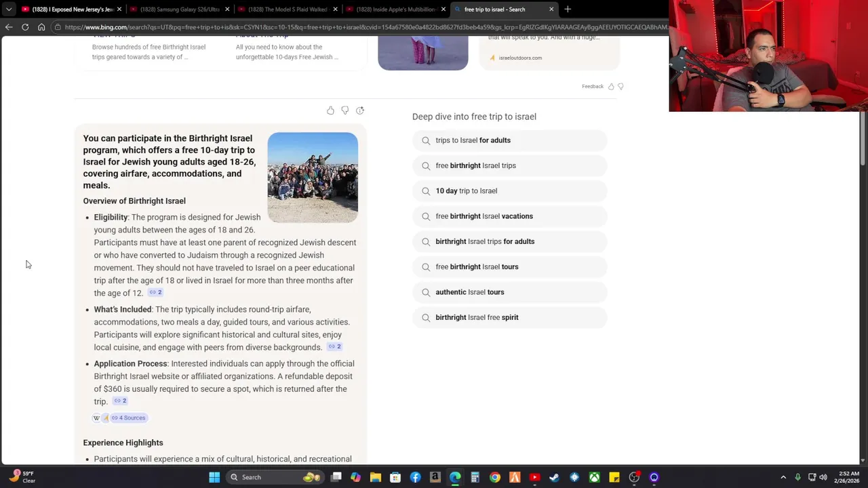Open the Windows Start menu
The height and width of the screenshot is (488, 868).
tap(214, 477)
